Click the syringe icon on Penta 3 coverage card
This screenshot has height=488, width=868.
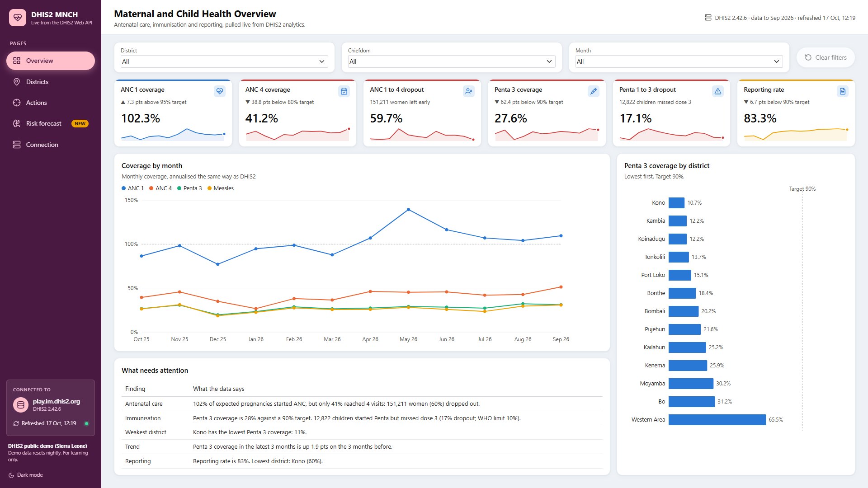(594, 91)
